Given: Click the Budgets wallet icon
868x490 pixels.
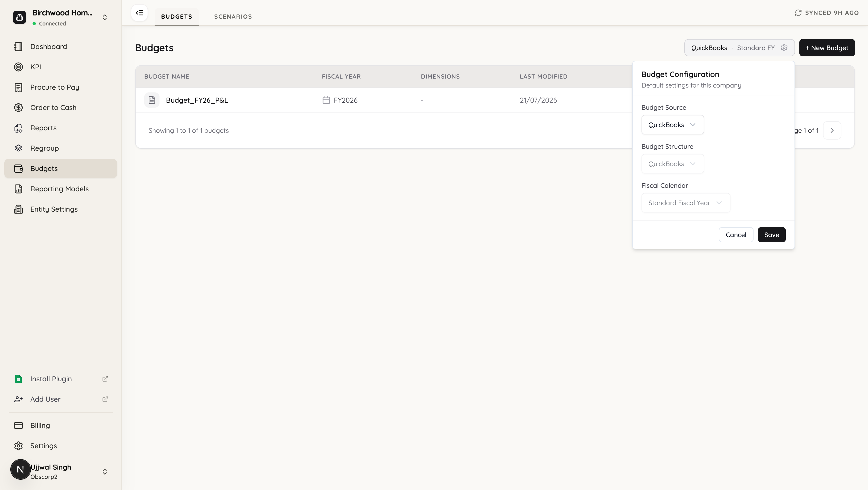Looking at the screenshot, I should (18, 168).
